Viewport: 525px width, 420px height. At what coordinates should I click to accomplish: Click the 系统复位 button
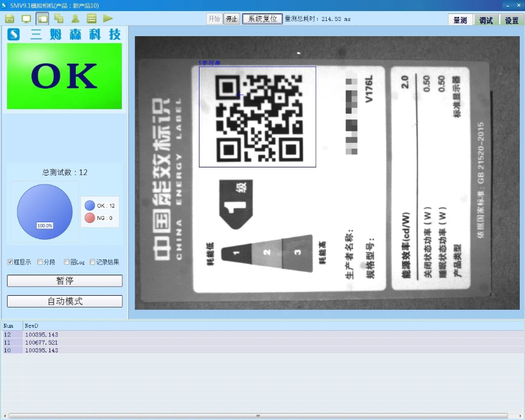tap(262, 19)
